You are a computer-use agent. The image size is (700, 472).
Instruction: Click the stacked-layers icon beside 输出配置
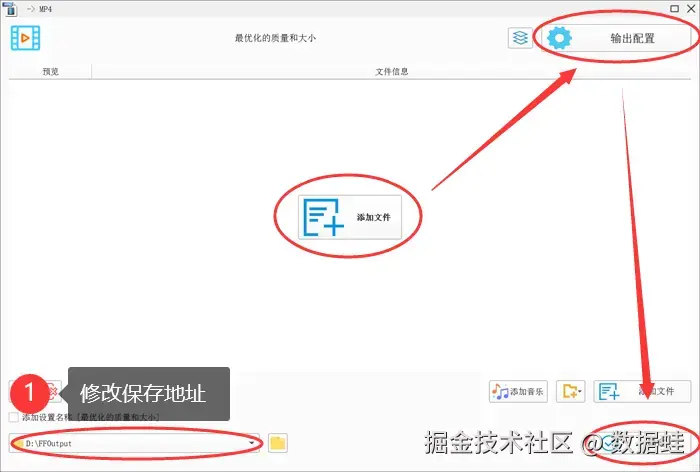[520, 38]
